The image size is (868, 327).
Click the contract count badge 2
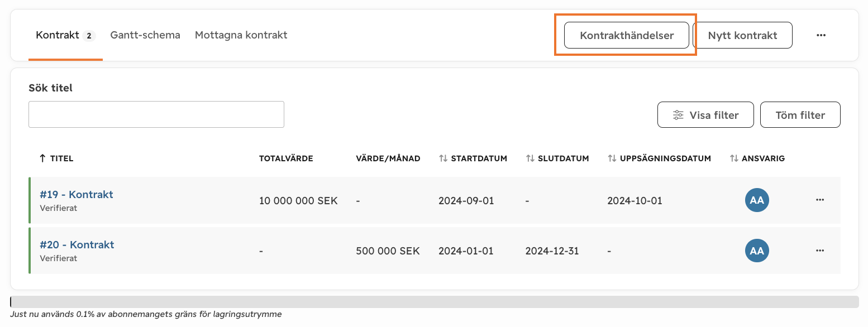[89, 36]
